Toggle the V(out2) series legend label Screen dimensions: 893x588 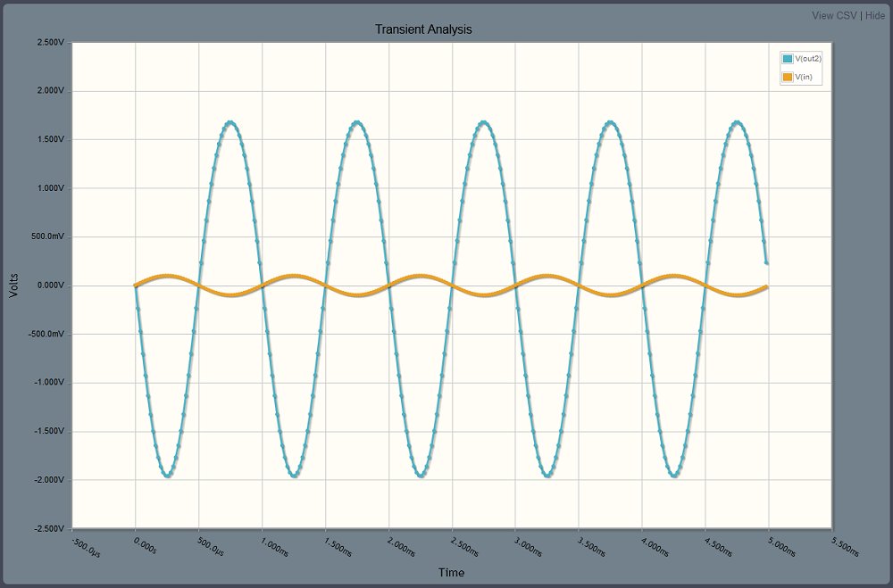coord(808,59)
